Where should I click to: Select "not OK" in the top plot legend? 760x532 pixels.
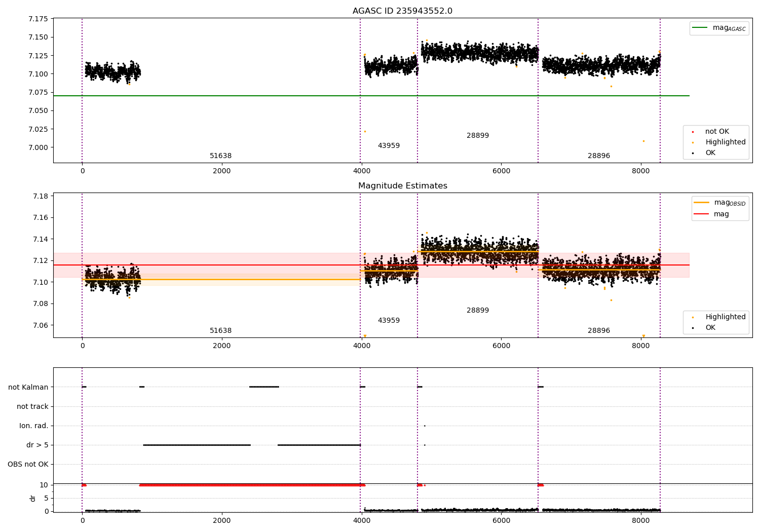(x=717, y=132)
